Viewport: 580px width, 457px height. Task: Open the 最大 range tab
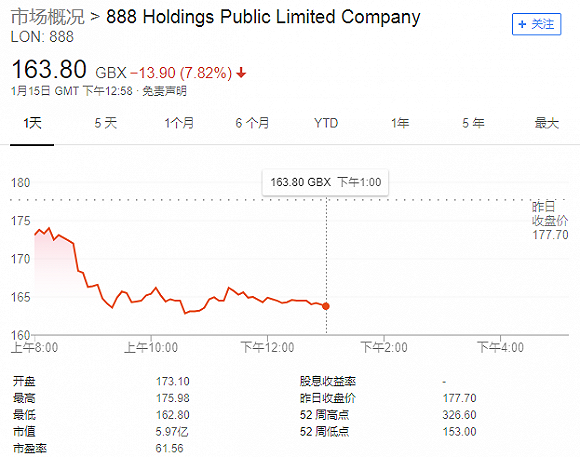point(546,123)
